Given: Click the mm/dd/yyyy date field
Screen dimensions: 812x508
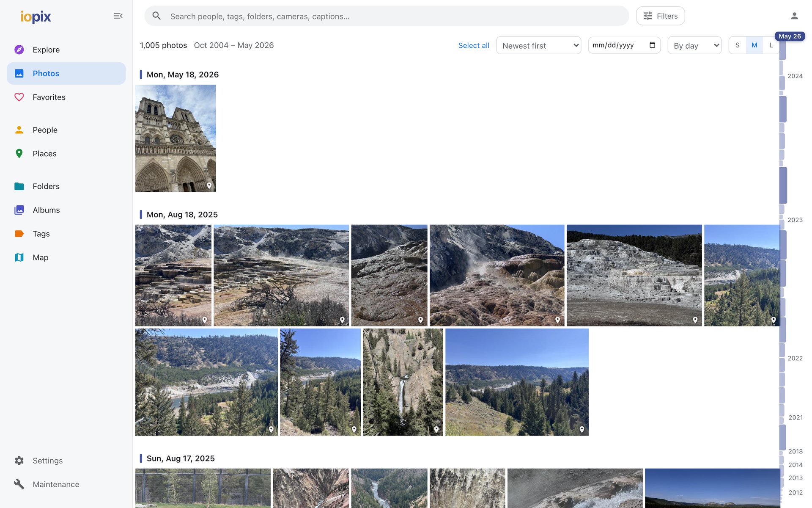Looking at the screenshot, I should (x=624, y=45).
